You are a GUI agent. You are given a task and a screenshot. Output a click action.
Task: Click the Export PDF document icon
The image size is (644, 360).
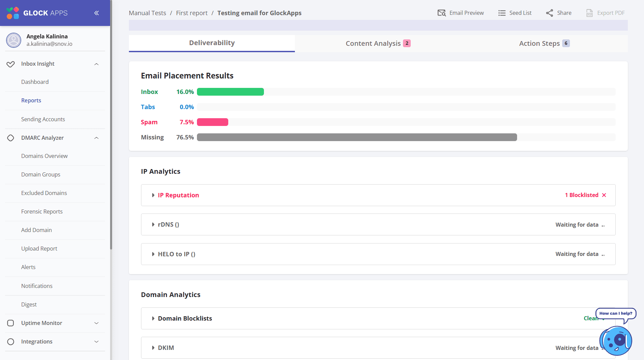[589, 13]
